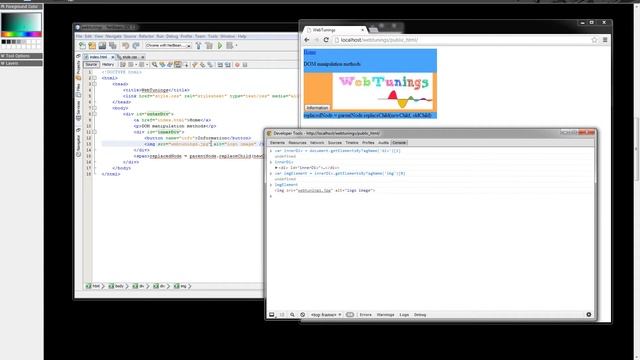The image size is (640, 360).
Task: Select the Source view button in editor
Action: tap(91, 64)
